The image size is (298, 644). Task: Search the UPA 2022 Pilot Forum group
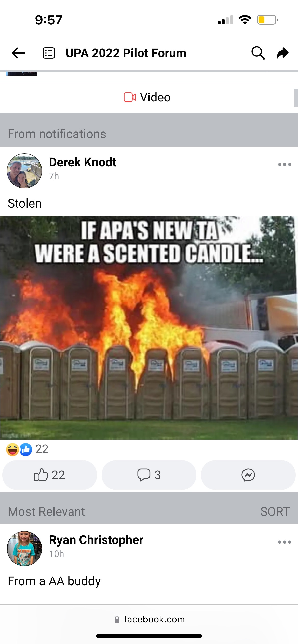click(x=258, y=53)
